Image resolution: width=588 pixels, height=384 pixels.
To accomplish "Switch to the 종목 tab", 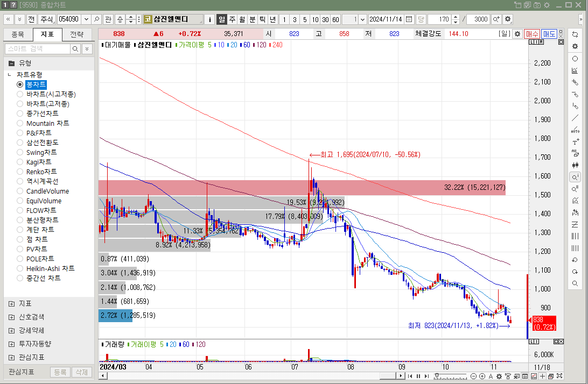I will click(x=18, y=34).
